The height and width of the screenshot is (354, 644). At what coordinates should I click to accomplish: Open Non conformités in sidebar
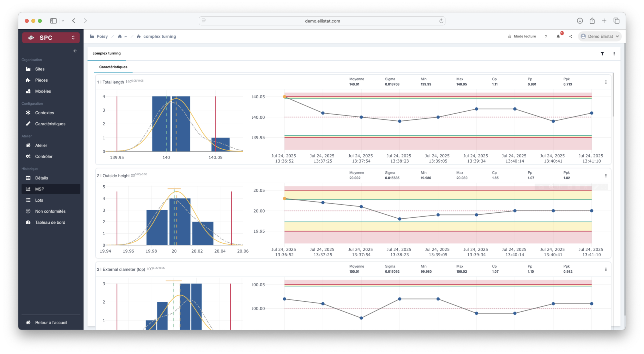pos(50,211)
